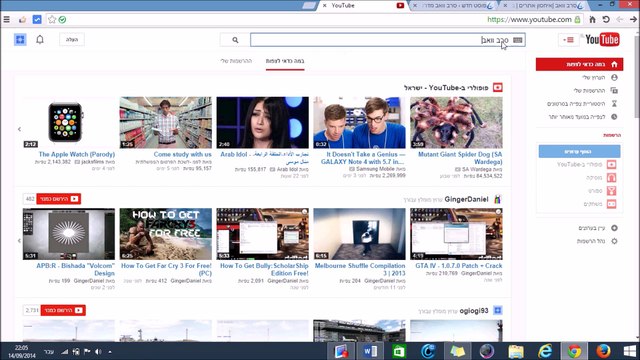
Task: Click the Subscribe button for GingerDaniel
Action: coord(58,199)
